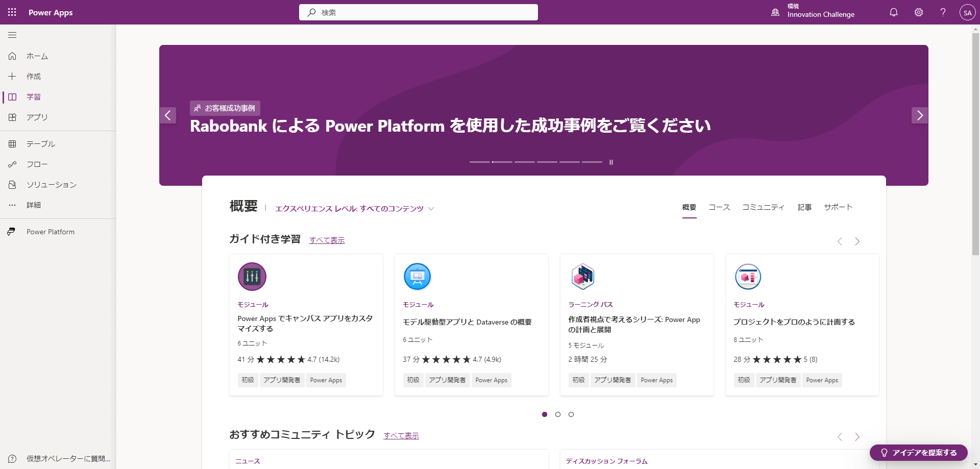The image size is (980, 469).
Task: Show next banner slide
Action: tap(920, 115)
